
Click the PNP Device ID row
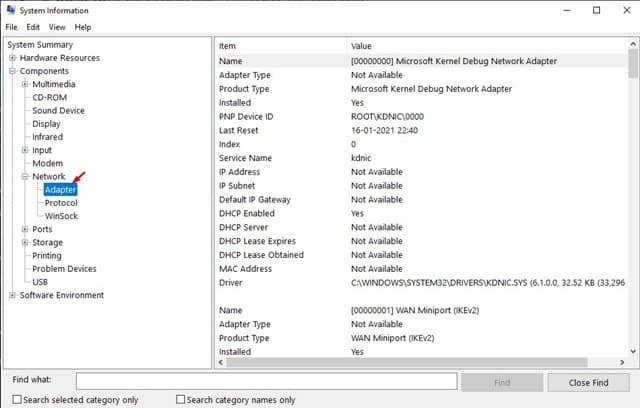tap(422, 117)
